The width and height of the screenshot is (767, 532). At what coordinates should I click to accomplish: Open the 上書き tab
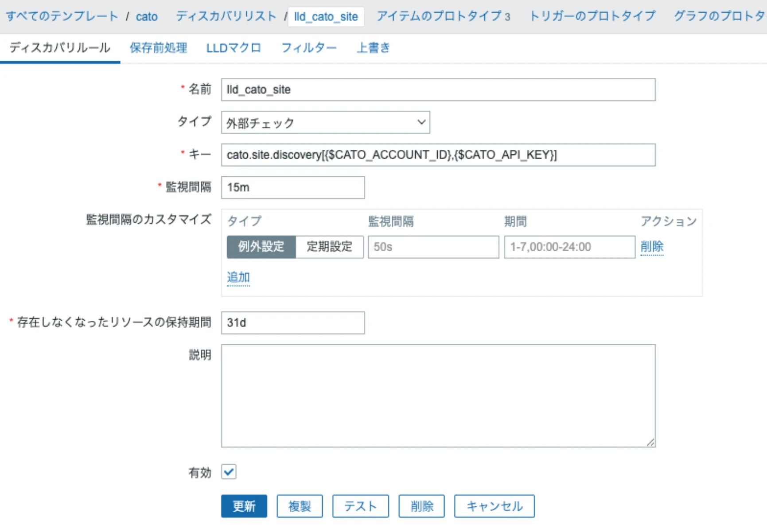(373, 48)
